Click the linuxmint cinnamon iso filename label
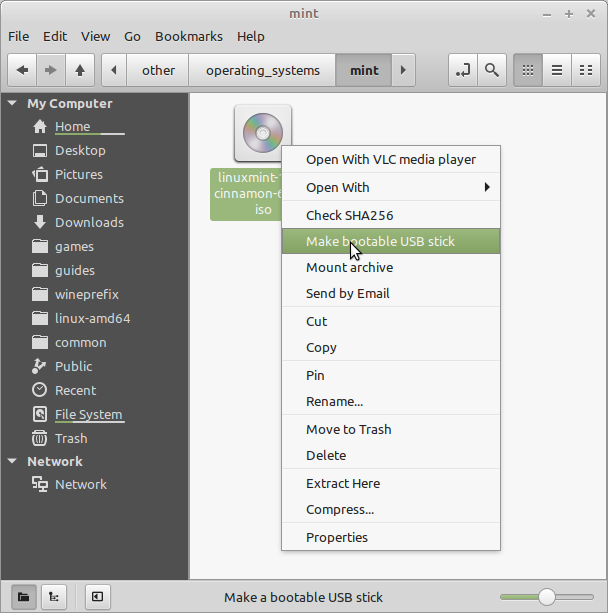 [246, 194]
